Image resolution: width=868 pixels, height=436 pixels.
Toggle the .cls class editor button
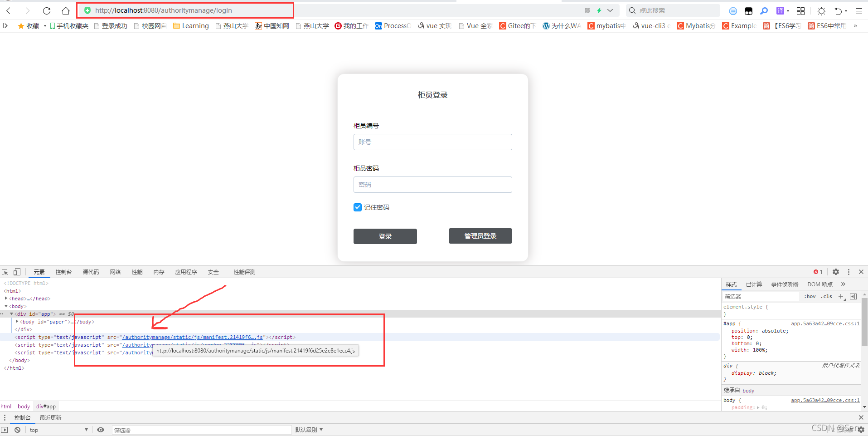coord(826,296)
